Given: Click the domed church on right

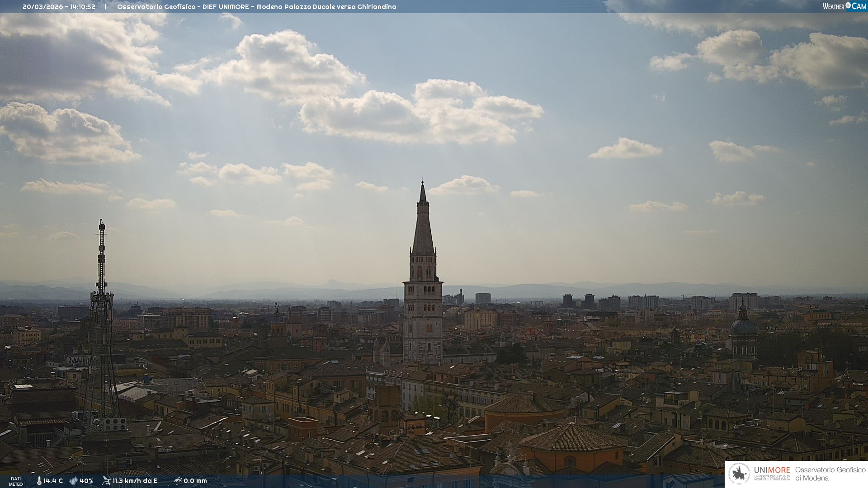Looking at the screenshot, I should pyautogui.click(x=743, y=328).
